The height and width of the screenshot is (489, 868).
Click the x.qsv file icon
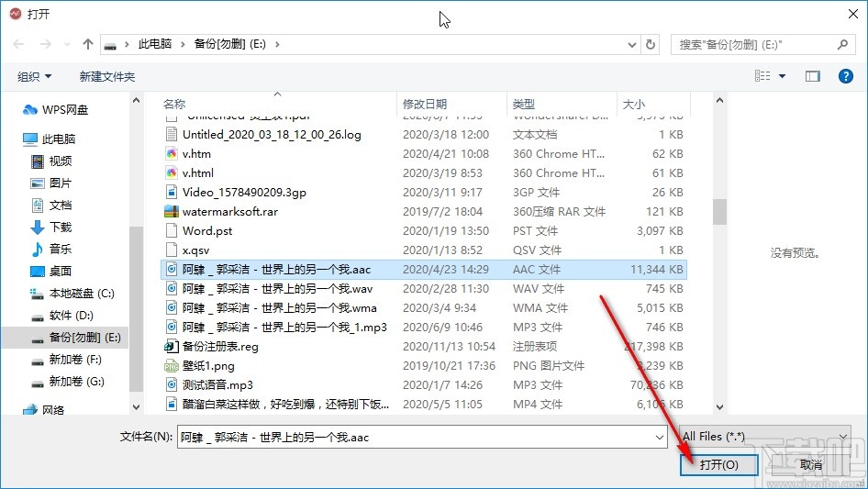[x=172, y=250]
